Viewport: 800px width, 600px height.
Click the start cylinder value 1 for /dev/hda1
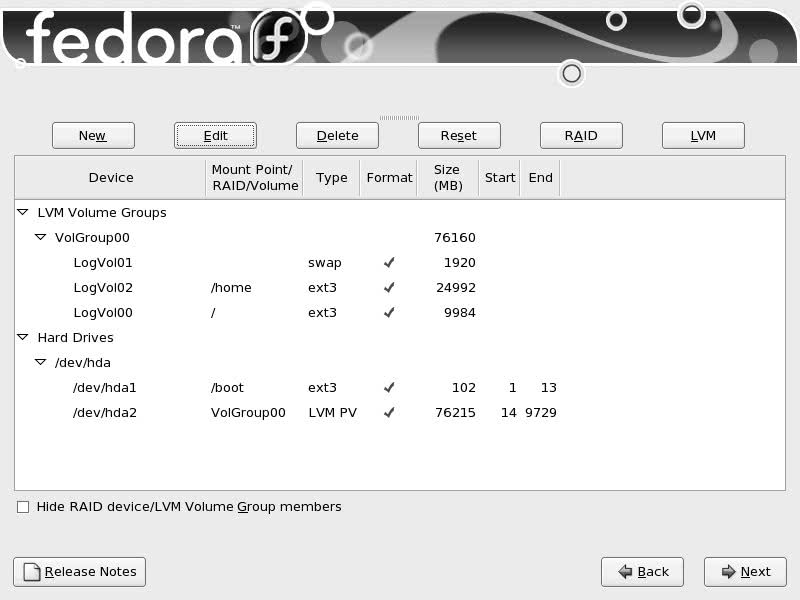click(513, 388)
